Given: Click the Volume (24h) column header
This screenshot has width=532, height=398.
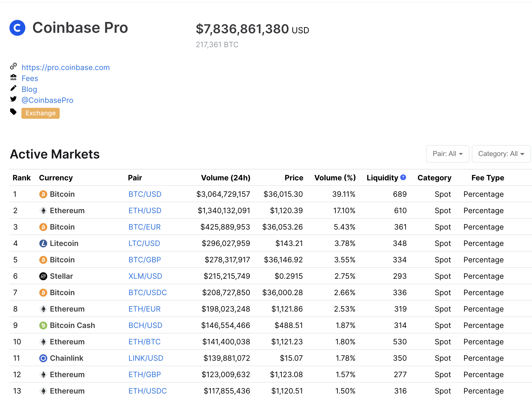Looking at the screenshot, I should (226, 178).
